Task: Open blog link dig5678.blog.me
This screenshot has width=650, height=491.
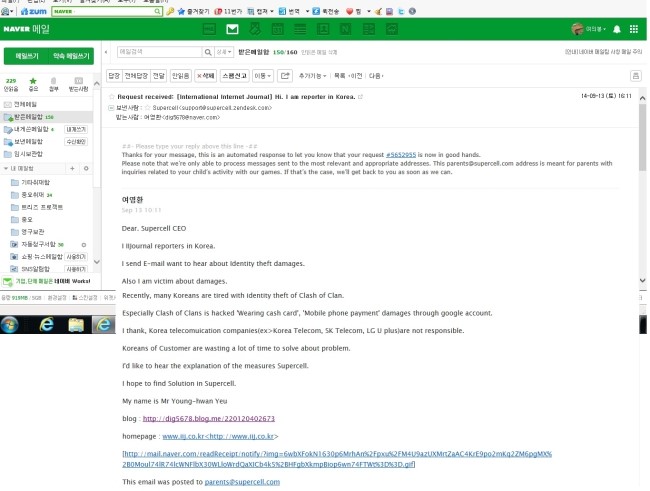Action: coord(209,418)
